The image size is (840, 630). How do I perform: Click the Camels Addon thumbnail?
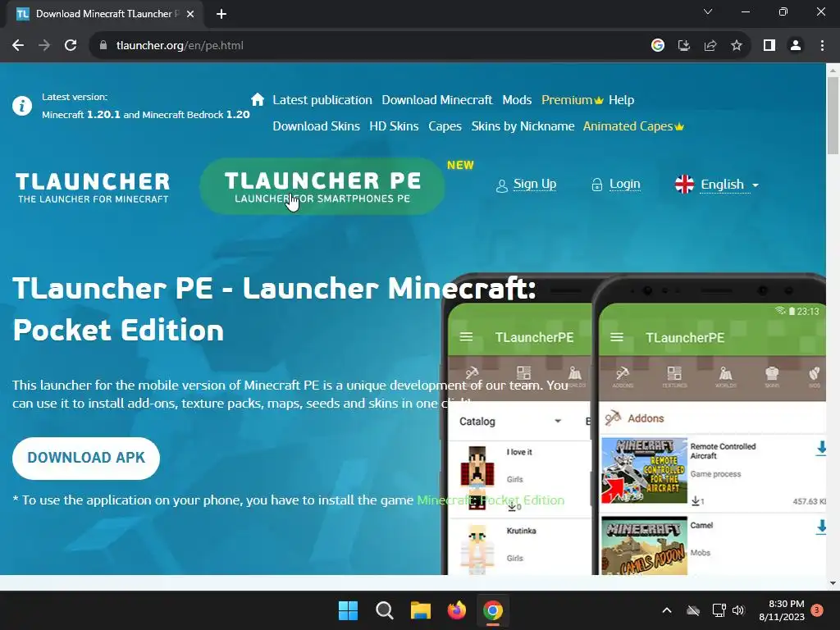click(644, 546)
